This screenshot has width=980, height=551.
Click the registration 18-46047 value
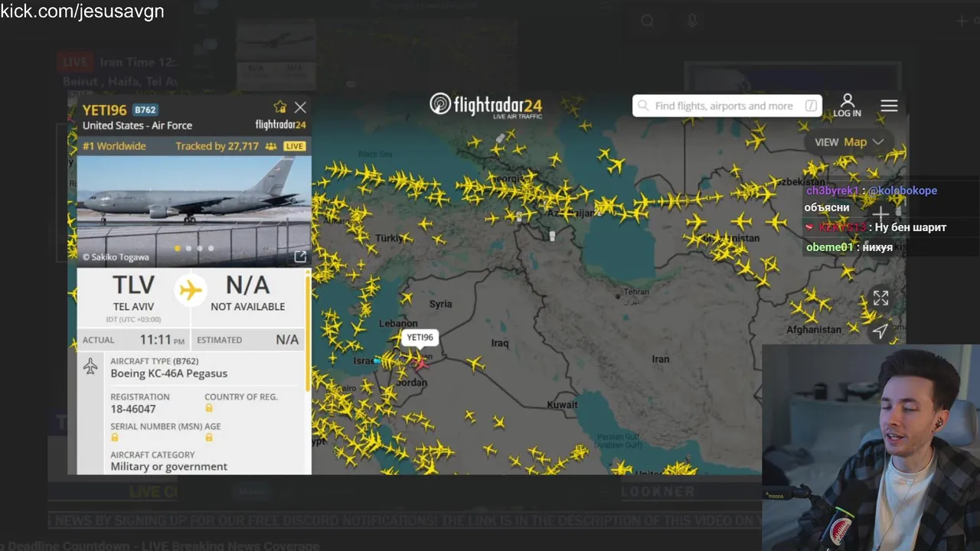[x=133, y=409]
